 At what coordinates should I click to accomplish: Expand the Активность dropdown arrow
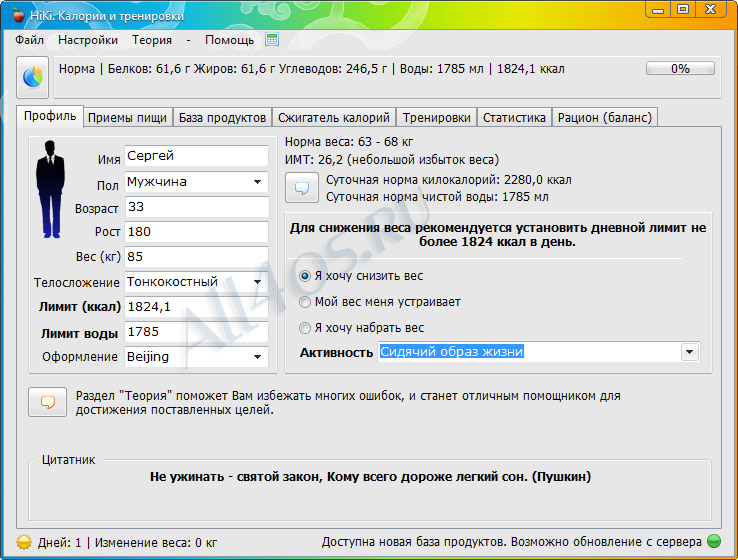click(x=690, y=352)
